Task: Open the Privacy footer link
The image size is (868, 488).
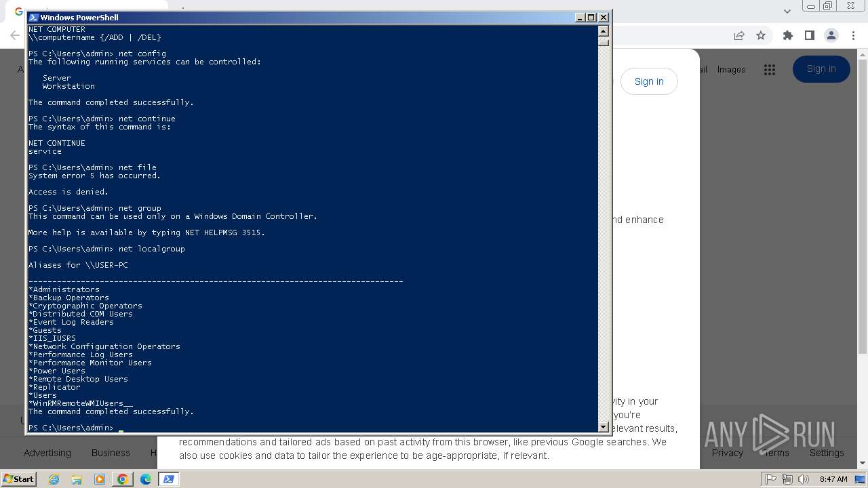Action: pos(728,453)
